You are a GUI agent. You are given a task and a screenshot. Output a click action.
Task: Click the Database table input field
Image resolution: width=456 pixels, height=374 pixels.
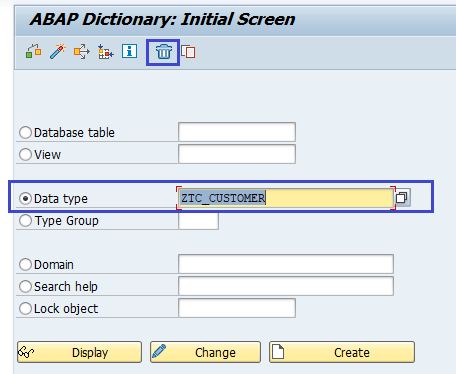tap(237, 132)
